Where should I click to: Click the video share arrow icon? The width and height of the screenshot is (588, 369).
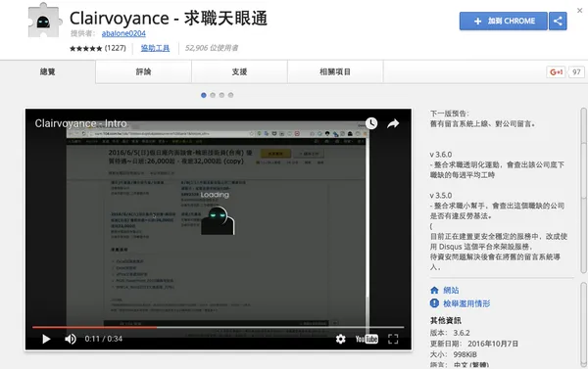click(x=393, y=123)
